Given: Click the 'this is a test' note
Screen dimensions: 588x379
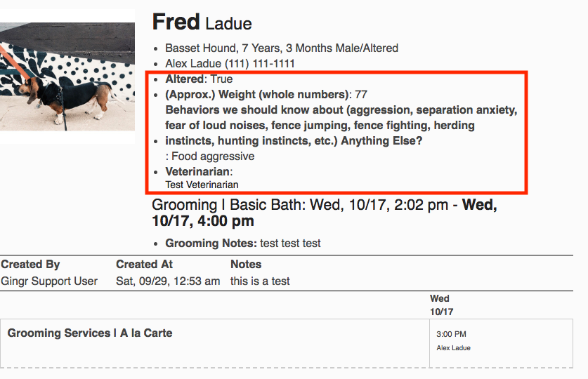Looking at the screenshot, I should tap(260, 281).
